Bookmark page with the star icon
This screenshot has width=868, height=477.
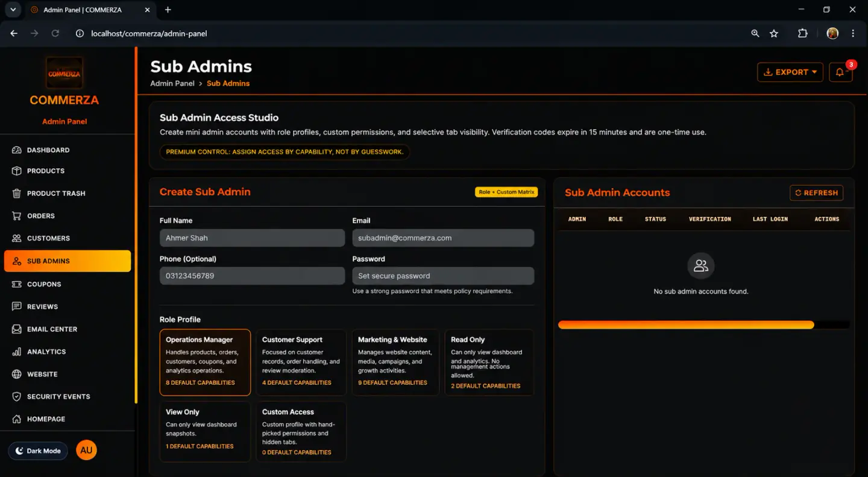774,34
